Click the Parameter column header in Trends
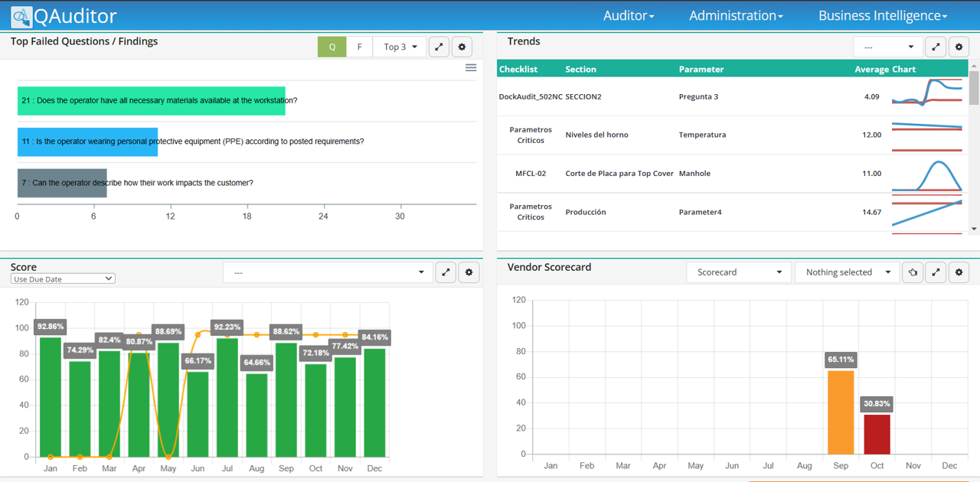Image resolution: width=980 pixels, height=482 pixels. [701, 69]
